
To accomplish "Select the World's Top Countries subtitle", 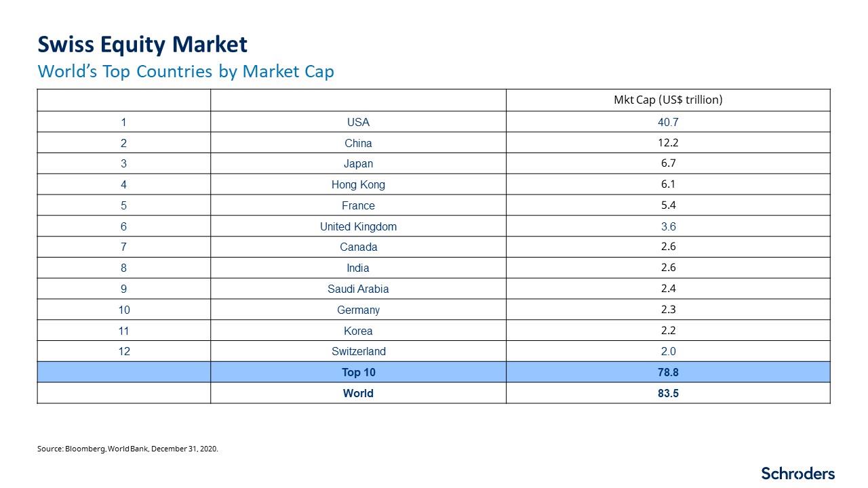I will pos(186,71).
